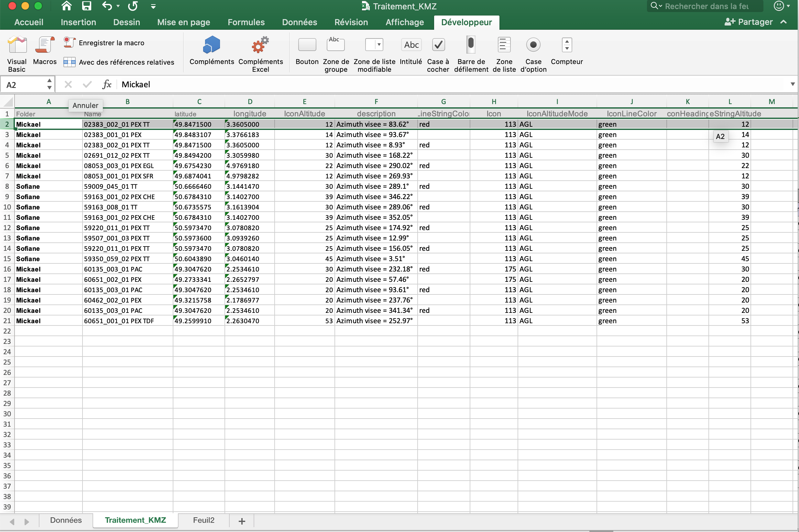Open the quick access toolbar customize dropdown

[x=153, y=6]
